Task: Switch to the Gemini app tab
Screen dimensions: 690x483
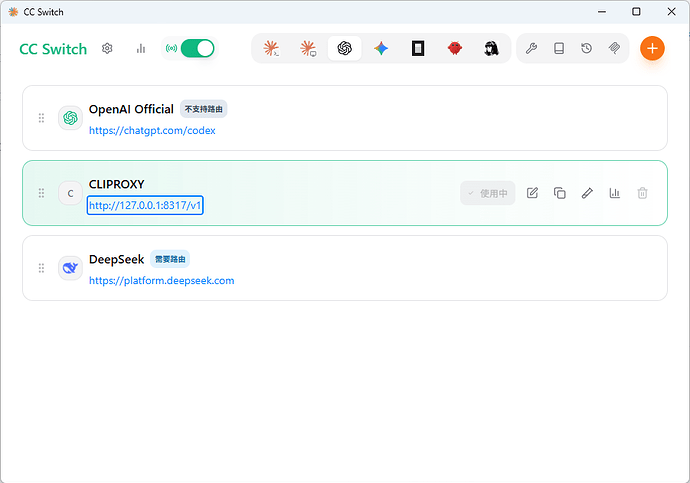Action: [381, 48]
